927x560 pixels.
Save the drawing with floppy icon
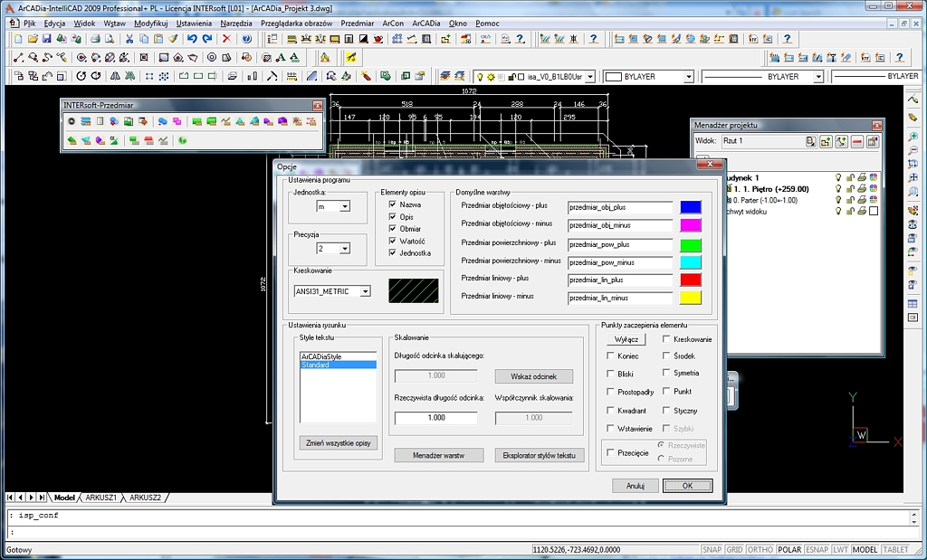47,39
